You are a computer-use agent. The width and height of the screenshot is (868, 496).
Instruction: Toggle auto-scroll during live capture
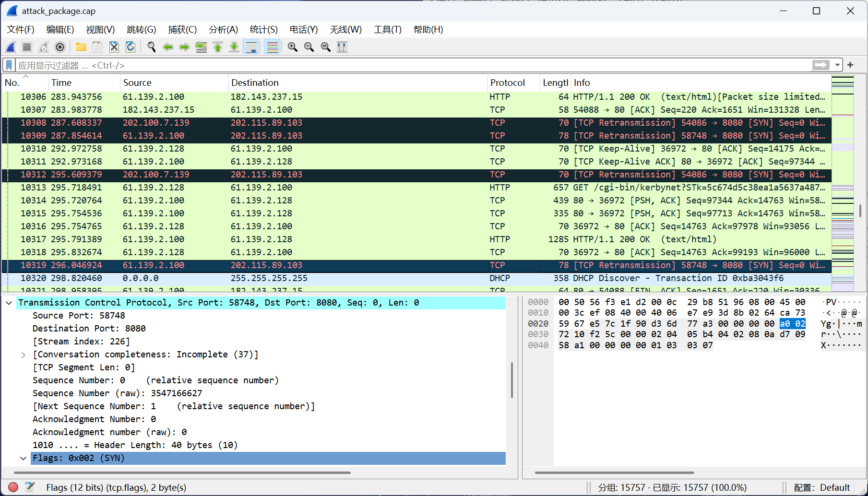[251, 47]
